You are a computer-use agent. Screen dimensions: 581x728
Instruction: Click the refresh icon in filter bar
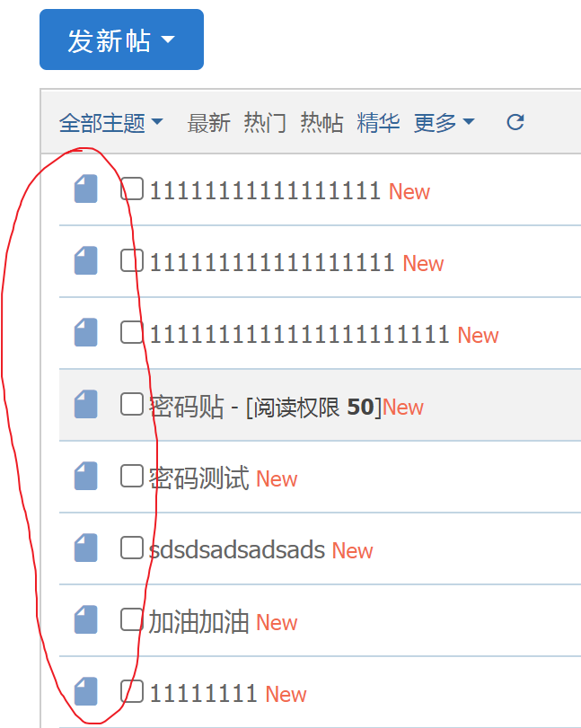[x=515, y=123]
